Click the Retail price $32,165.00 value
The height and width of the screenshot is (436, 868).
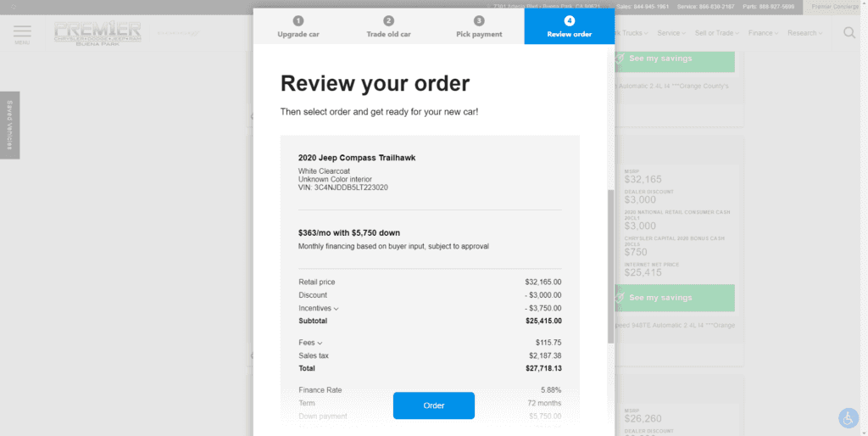pos(543,282)
